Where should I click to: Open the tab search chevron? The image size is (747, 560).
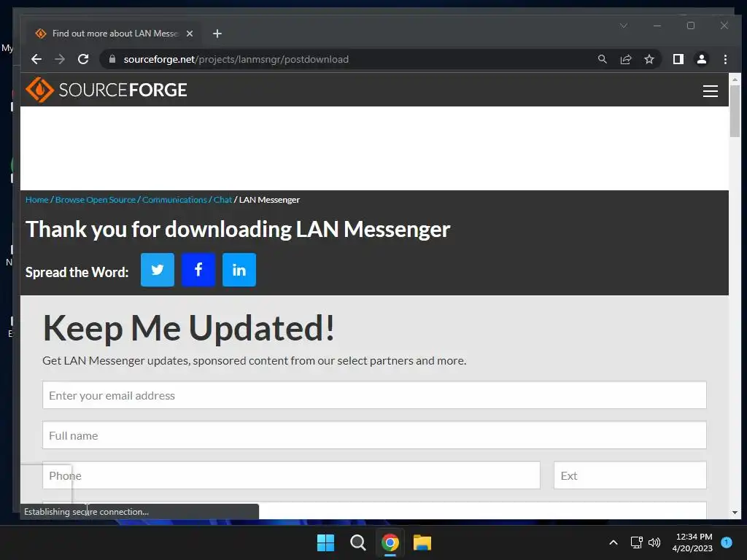pyautogui.click(x=624, y=26)
